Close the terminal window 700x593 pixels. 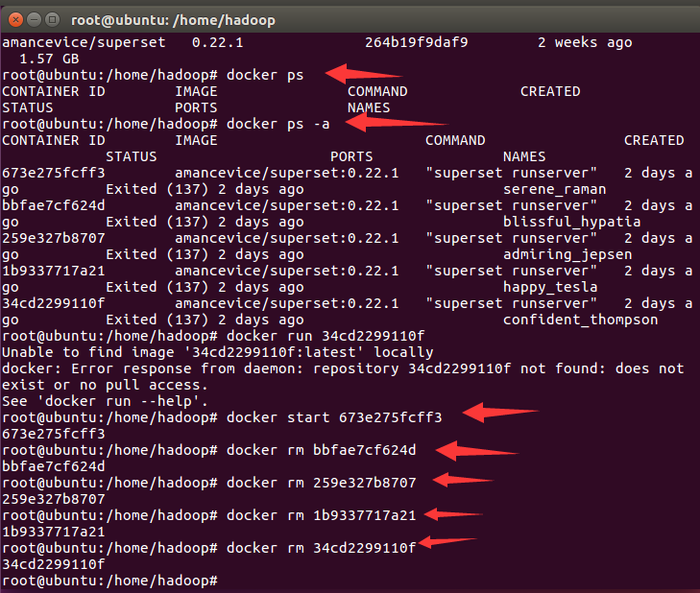[x=15, y=19]
